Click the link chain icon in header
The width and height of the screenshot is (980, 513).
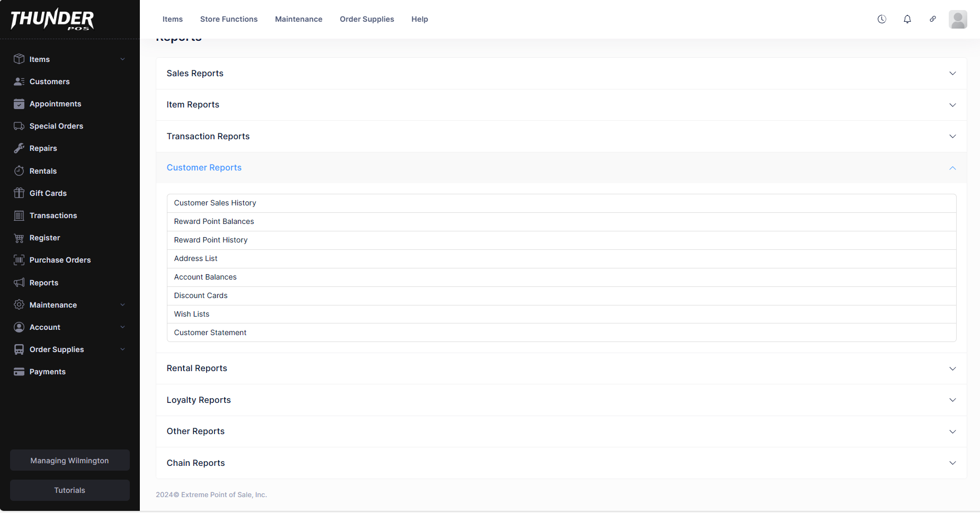point(932,19)
